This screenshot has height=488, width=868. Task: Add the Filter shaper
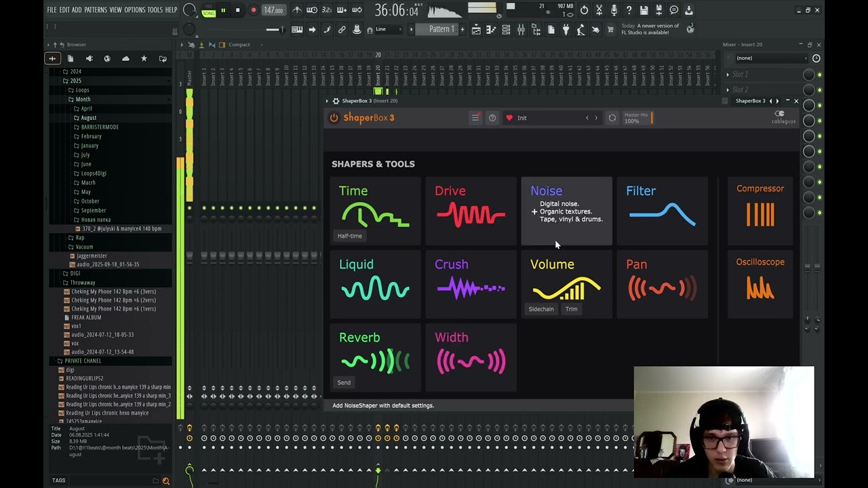(x=662, y=210)
